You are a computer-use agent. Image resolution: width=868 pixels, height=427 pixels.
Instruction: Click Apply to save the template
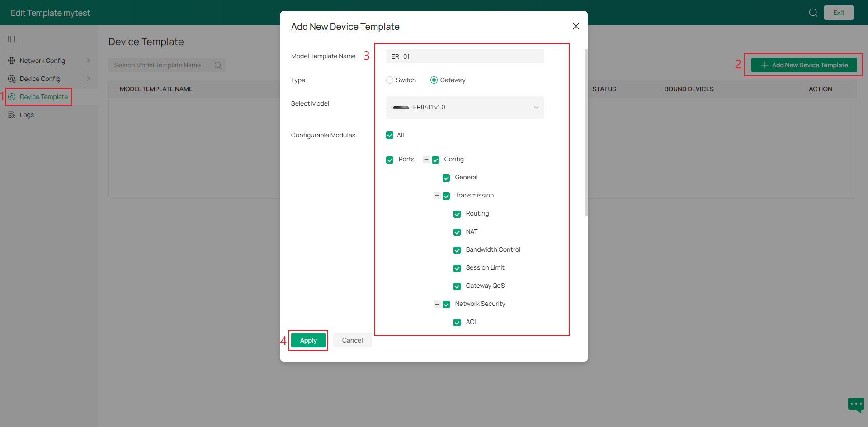click(308, 340)
